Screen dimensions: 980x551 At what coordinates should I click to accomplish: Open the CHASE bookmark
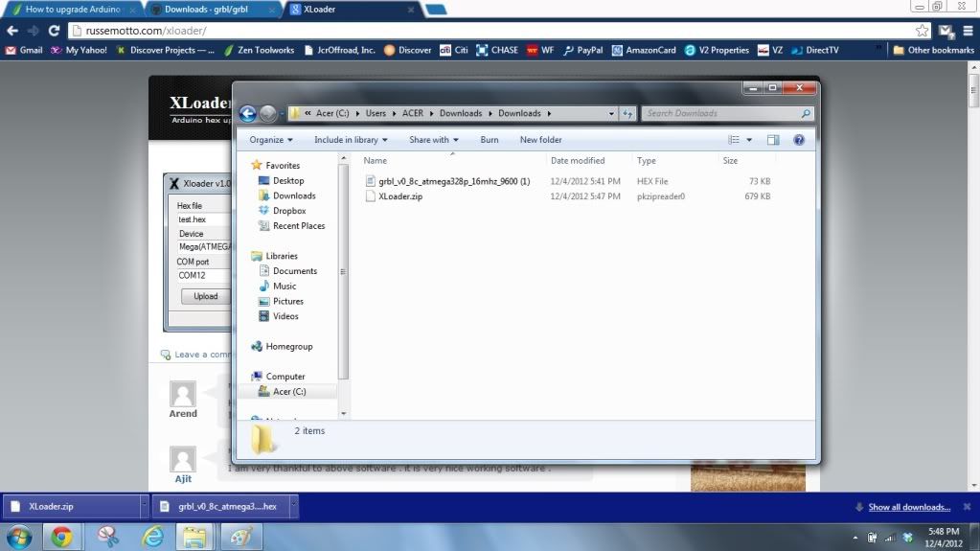point(497,50)
